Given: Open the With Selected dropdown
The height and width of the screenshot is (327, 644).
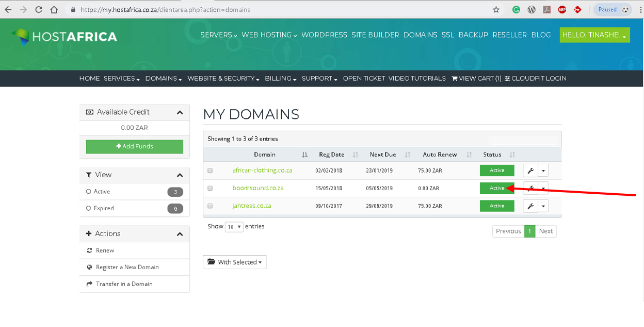Looking at the screenshot, I should tap(234, 262).
